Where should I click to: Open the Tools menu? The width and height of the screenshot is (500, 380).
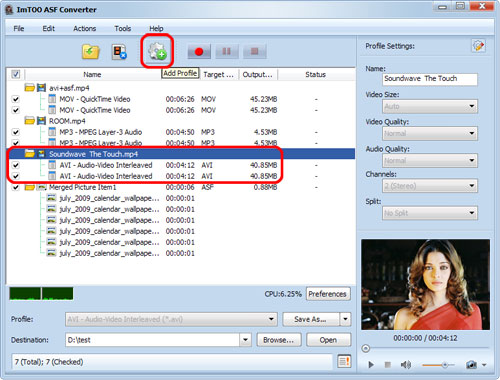point(122,28)
